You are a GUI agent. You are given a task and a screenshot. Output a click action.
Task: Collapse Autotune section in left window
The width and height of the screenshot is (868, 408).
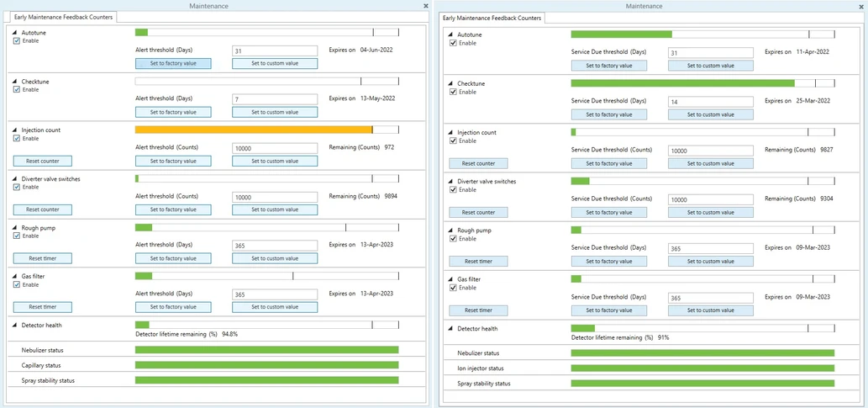[x=14, y=33]
